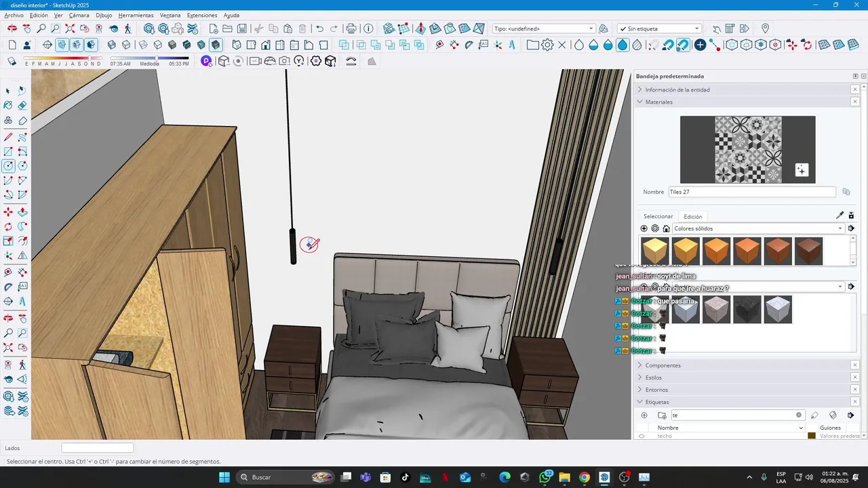The height and width of the screenshot is (488, 868).
Task: Select the Eraser tool in left toolbar
Action: coord(22,105)
